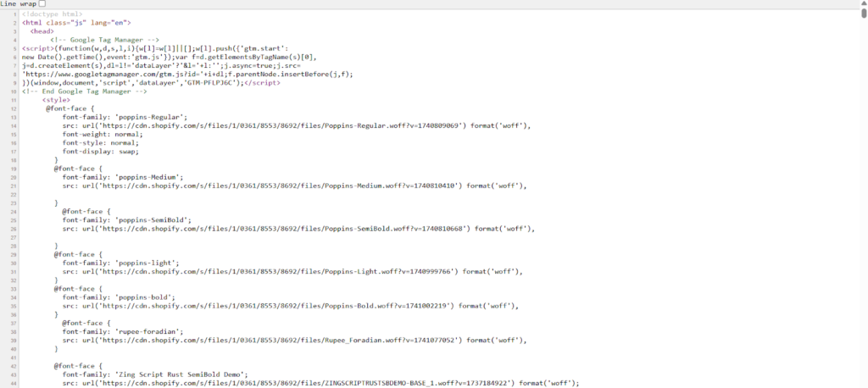Click "font-family: 'poppins-light';" line
The width and height of the screenshot is (868, 388).
pos(120,263)
